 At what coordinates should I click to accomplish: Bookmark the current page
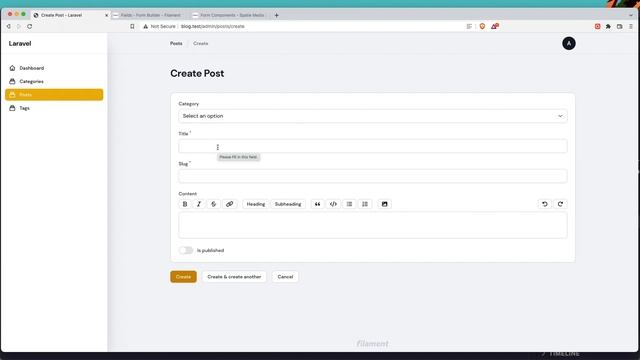[x=132, y=26]
